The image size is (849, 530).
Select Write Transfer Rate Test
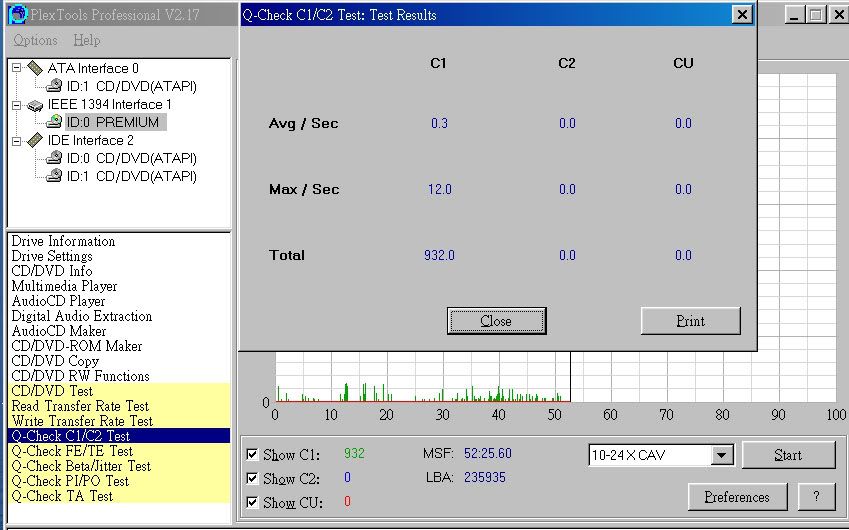pyautogui.click(x=119, y=421)
